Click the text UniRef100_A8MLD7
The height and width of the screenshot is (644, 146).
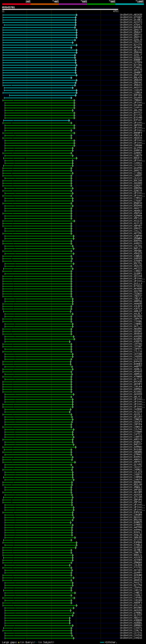click(131, 311)
